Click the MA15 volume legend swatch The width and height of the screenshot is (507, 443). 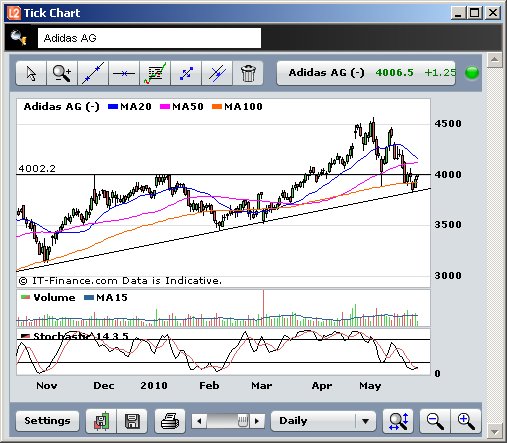pos(89,297)
